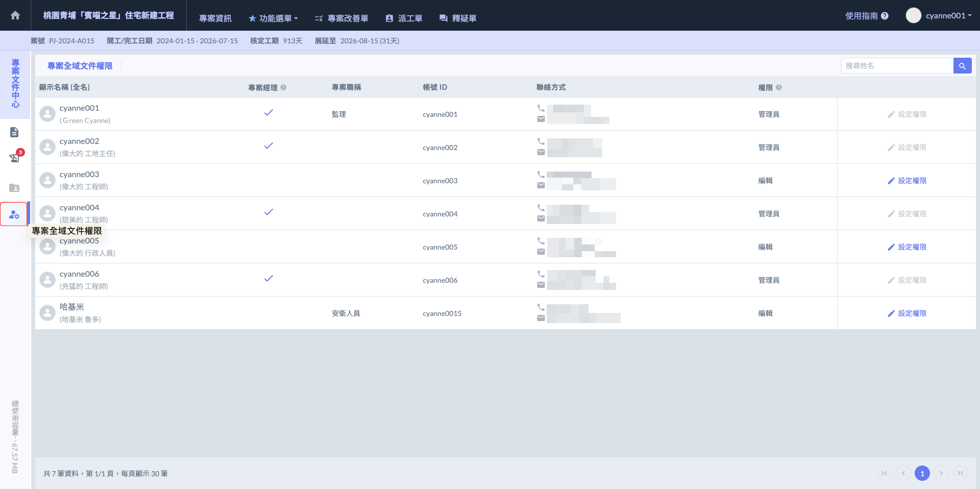The height and width of the screenshot is (489, 980).
Task: Toggle project manager checkmark for cyanne001
Action: coord(268,113)
